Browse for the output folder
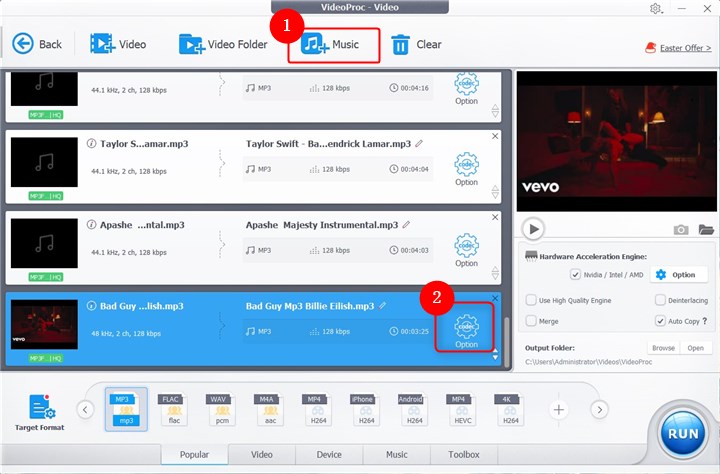Image resolution: width=720 pixels, height=474 pixels. [x=664, y=348]
